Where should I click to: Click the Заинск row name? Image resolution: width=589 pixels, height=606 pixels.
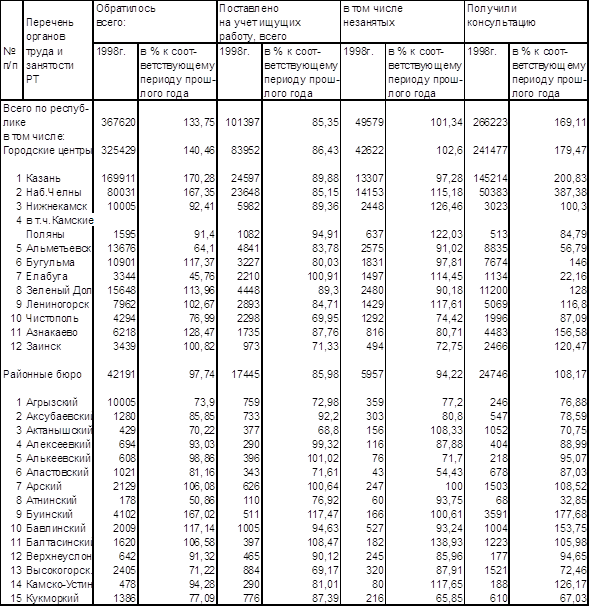coord(43,346)
